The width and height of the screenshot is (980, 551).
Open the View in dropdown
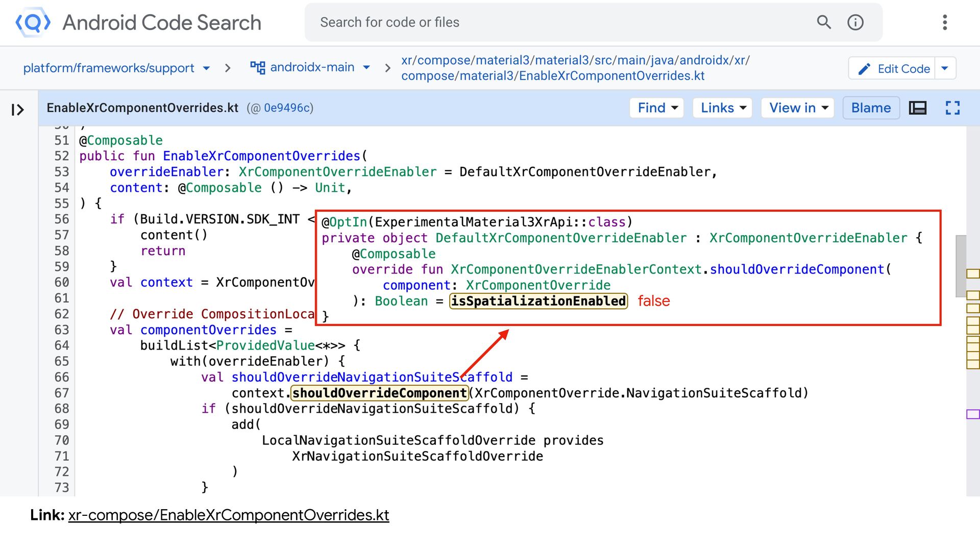pyautogui.click(x=798, y=108)
